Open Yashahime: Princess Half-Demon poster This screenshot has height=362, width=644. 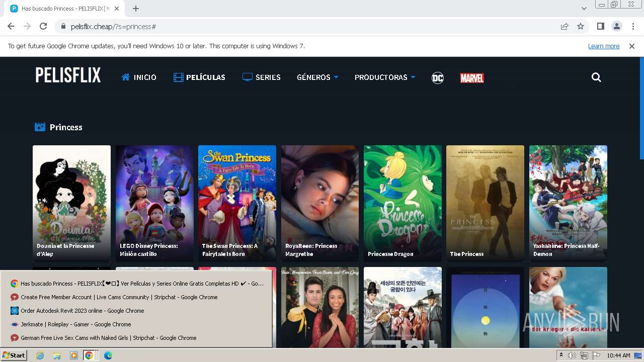[x=568, y=203]
